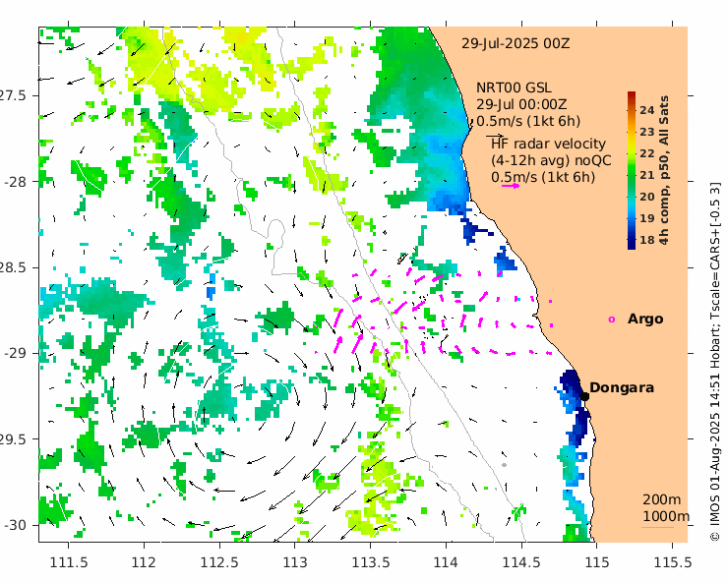Click colorbar tick value 19
This screenshot has width=728, height=582.
(646, 218)
